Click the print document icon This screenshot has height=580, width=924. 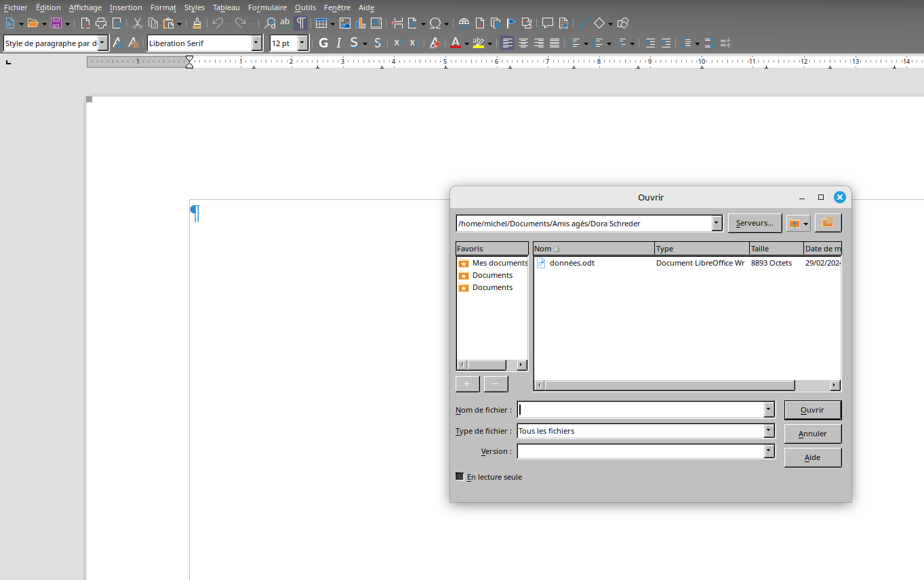pyautogui.click(x=101, y=24)
